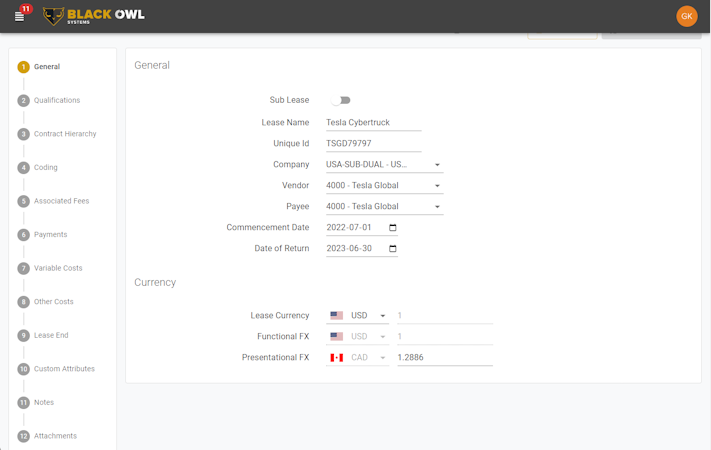
Task: Open the GK user avatar menu
Action: (x=687, y=16)
